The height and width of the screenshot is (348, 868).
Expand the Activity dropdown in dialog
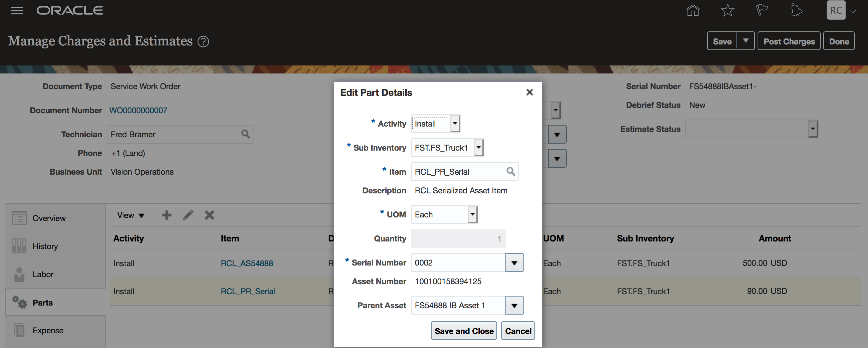pos(455,124)
